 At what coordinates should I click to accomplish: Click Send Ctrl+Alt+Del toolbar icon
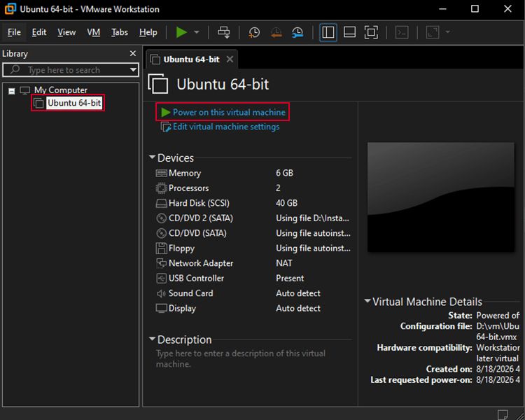click(224, 32)
